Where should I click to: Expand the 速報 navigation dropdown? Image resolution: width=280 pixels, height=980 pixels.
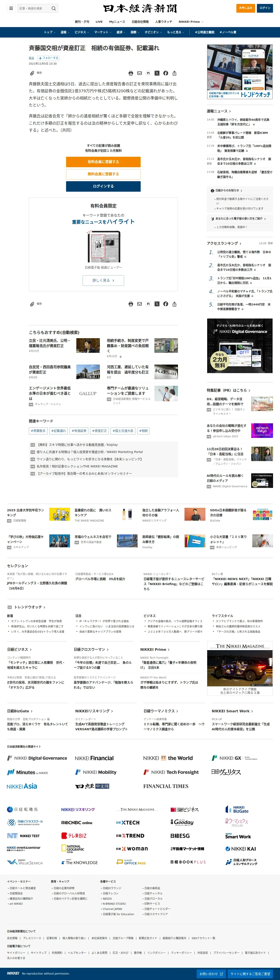click(x=65, y=32)
